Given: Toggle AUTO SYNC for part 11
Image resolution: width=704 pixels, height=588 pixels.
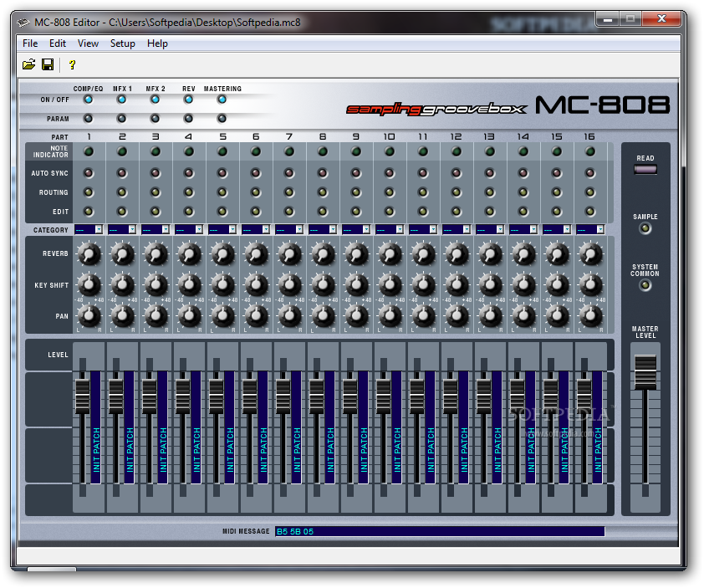Looking at the screenshot, I should point(423,173).
